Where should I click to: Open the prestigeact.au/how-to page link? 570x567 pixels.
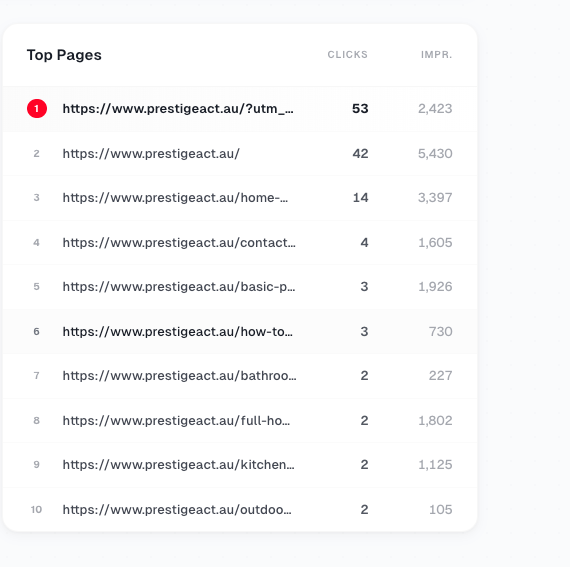[177, 331]
